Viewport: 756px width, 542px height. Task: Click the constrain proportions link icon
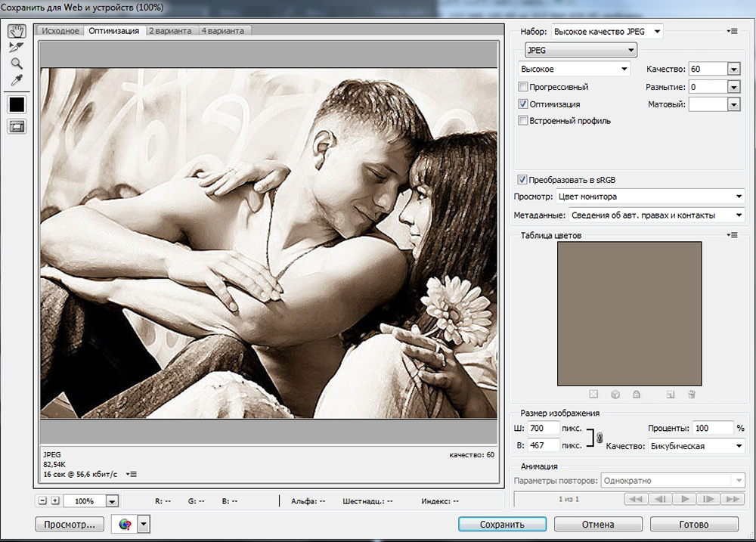(599, 438)
